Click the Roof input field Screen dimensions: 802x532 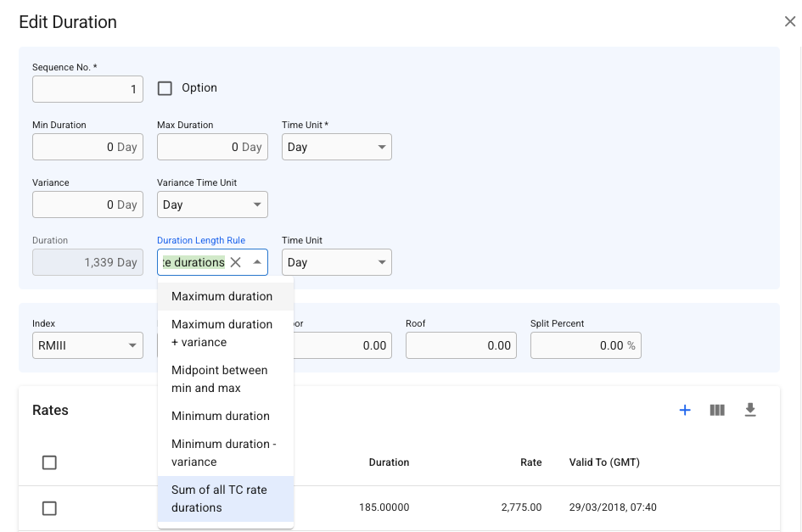(x=461, y=346)
